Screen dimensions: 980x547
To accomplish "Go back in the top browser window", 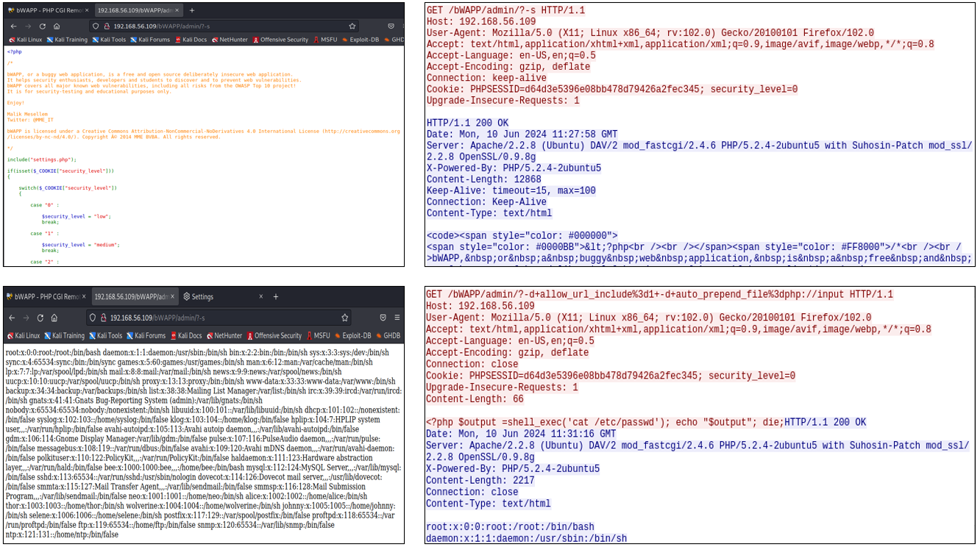I will [13, 26].
